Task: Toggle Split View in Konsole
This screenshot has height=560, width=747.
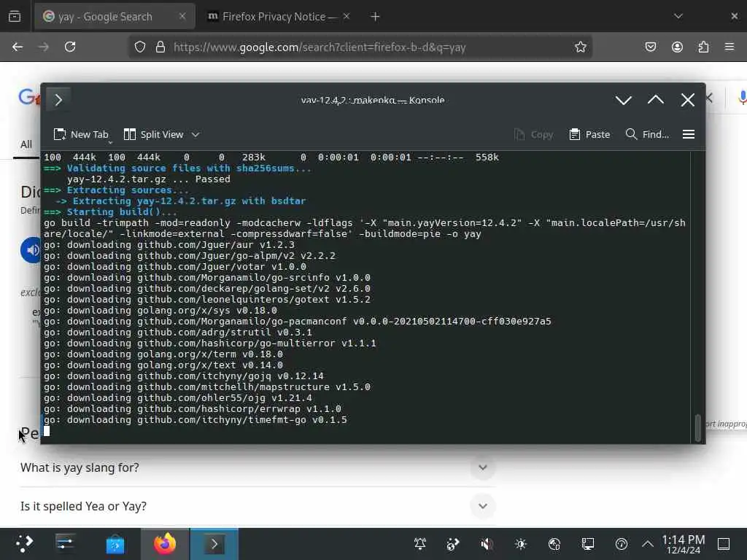Action: click(x=153, y=135)
